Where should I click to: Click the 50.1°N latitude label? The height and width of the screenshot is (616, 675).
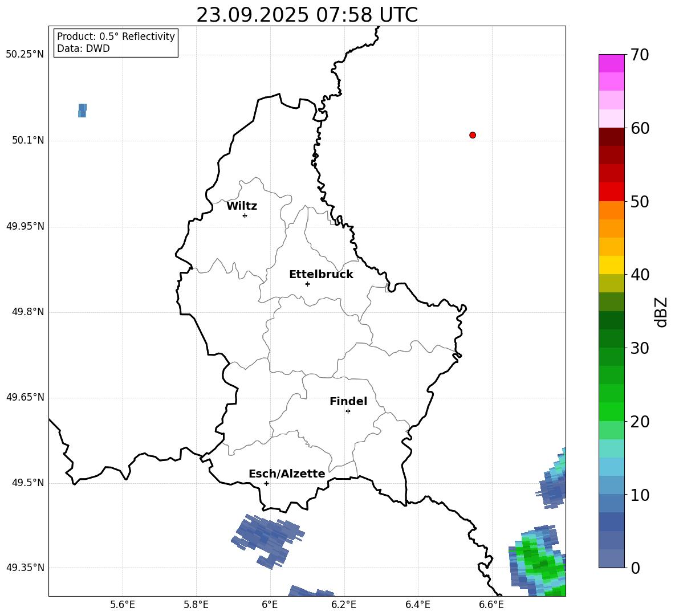pyautogui.click(x=28, y=141)
